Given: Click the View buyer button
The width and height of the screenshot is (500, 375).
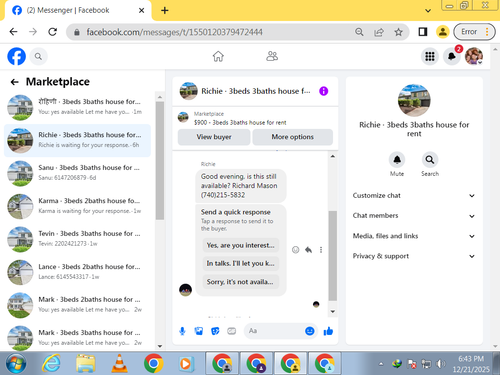Looking at the screenshot, I should [214, 137].
